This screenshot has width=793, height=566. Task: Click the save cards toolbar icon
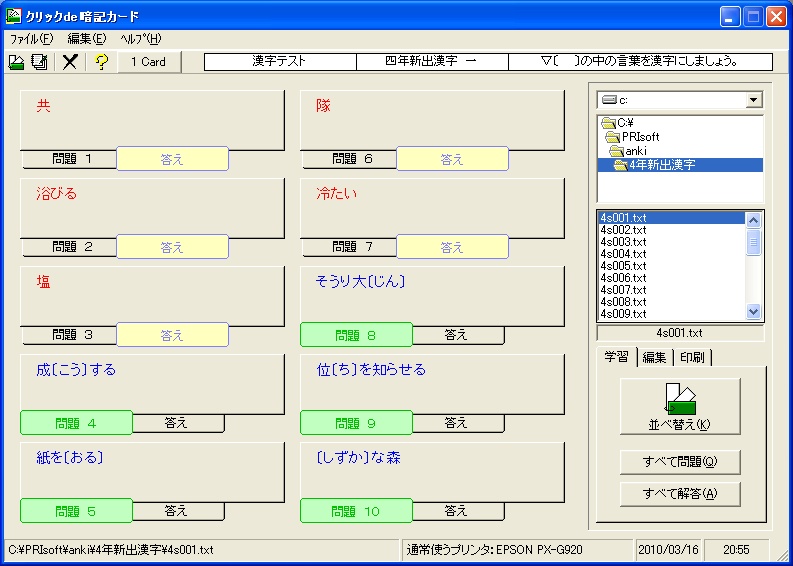[x=39, y=62]
